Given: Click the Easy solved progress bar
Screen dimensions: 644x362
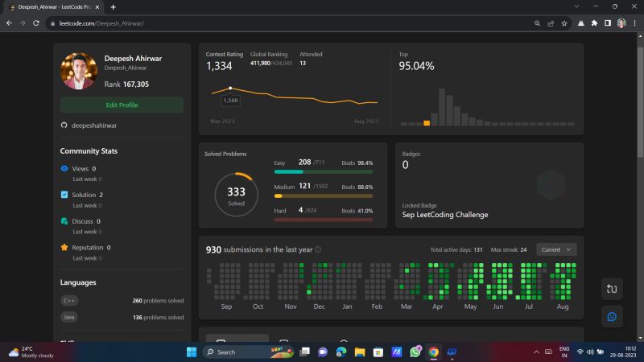Looking at the screenshot, I should (x=324, y=172).
